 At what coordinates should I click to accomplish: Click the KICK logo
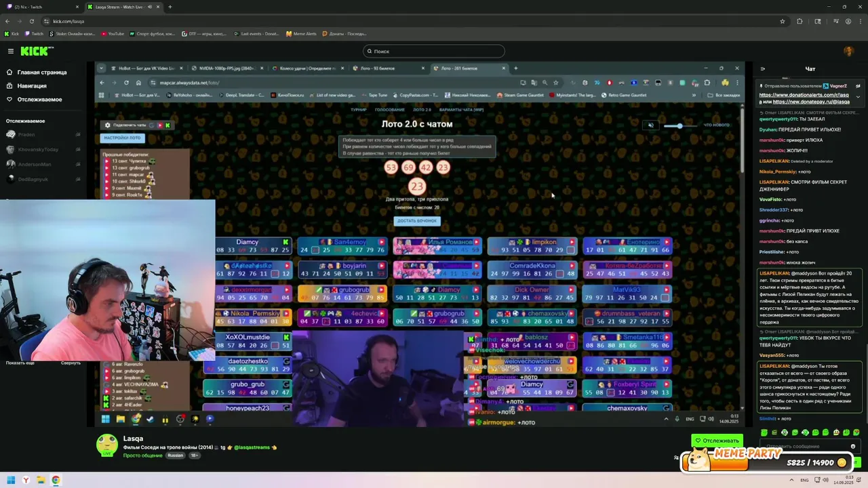tap(36, 51)
